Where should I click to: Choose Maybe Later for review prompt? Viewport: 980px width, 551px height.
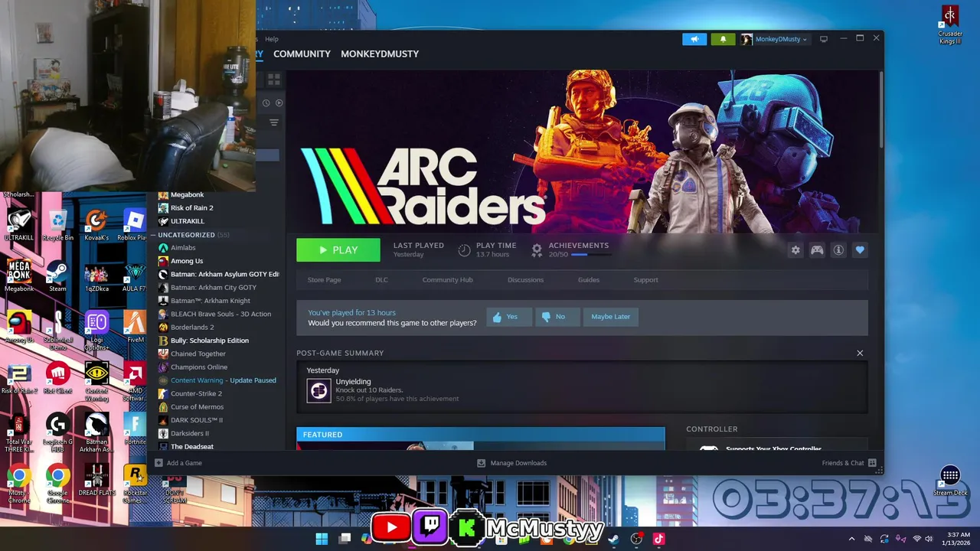610,317
